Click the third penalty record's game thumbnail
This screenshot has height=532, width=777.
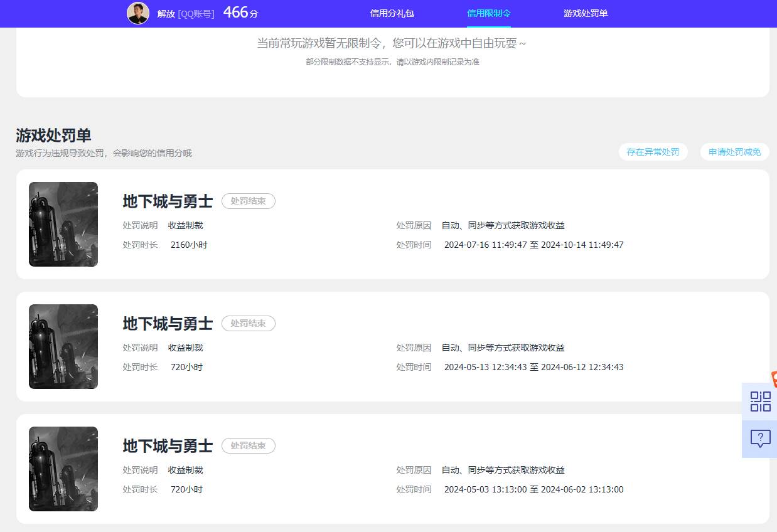63,469
